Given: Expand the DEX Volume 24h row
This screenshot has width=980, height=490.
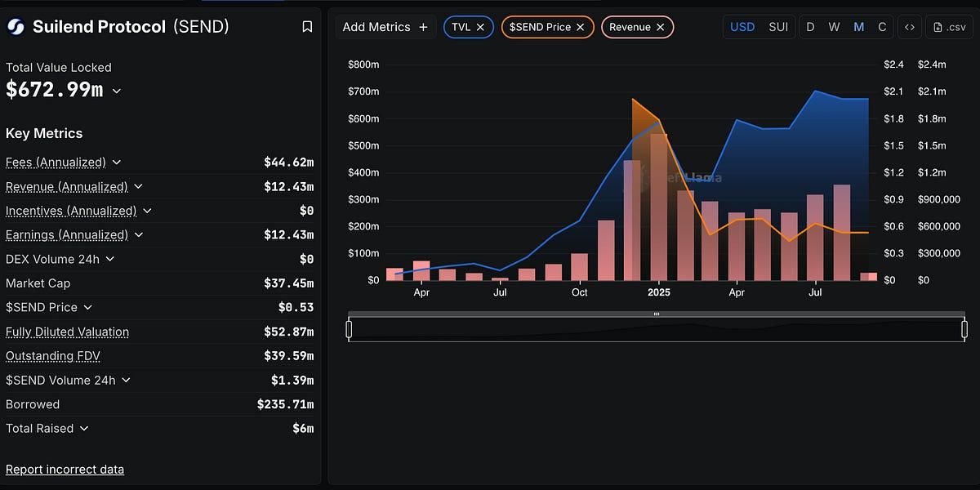Looking at the screenshot, I should [110, 259].
